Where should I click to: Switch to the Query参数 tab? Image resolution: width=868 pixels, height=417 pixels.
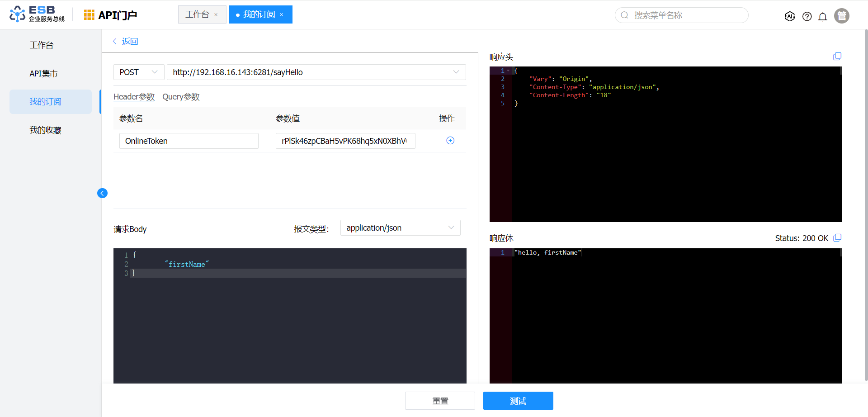[x=181, y=97]
